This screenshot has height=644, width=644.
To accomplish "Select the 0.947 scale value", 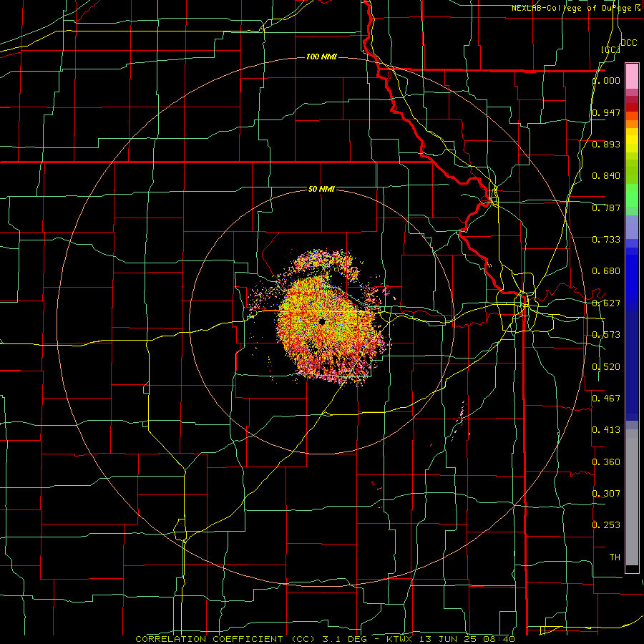I will [x=606, y=112].
